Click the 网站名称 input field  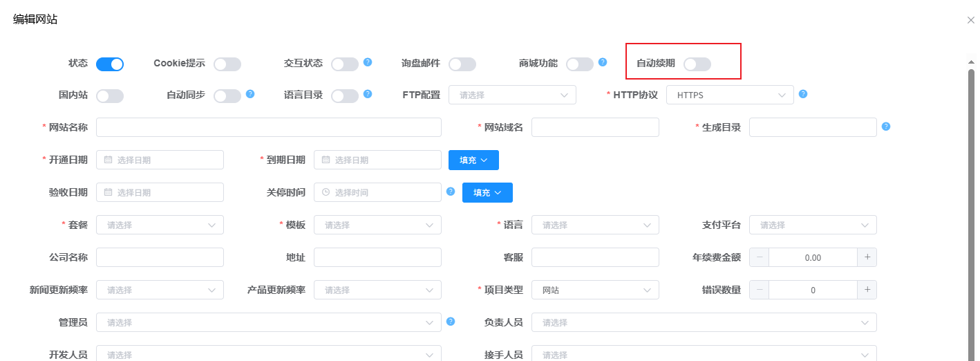point(268,127)
